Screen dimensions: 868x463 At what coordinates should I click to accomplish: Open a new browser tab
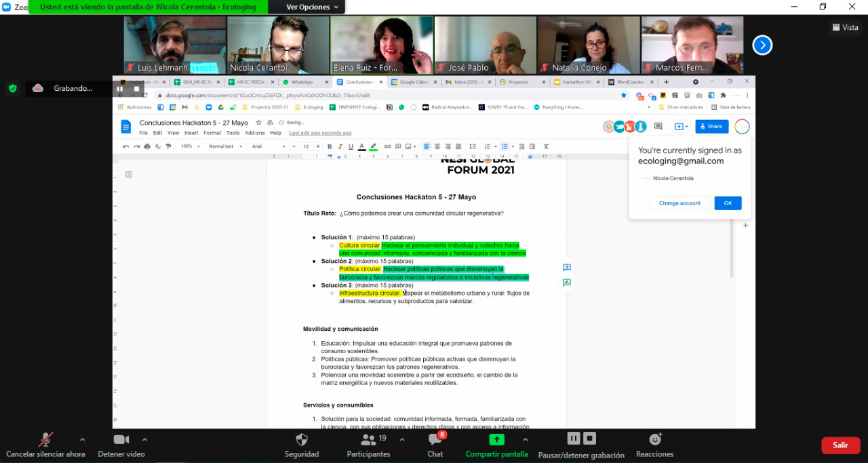point(666,82)
